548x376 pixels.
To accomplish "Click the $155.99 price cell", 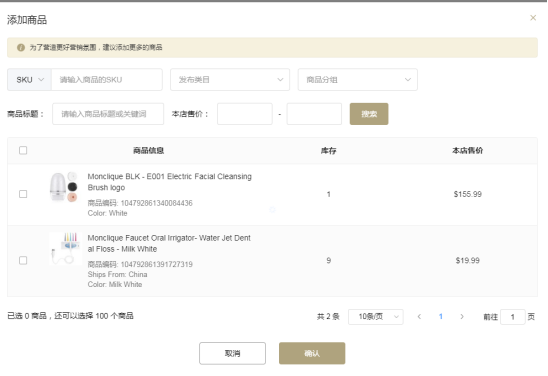I will click(467, 194).
